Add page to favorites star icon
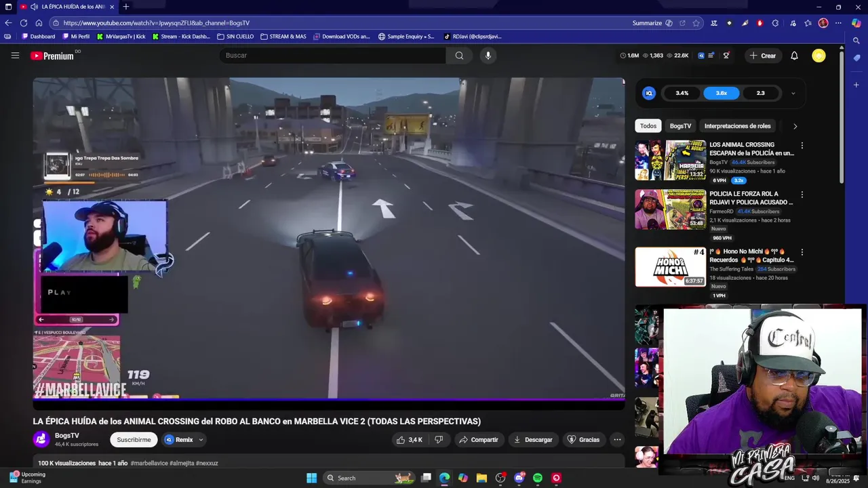 click(x=696, y=23)
